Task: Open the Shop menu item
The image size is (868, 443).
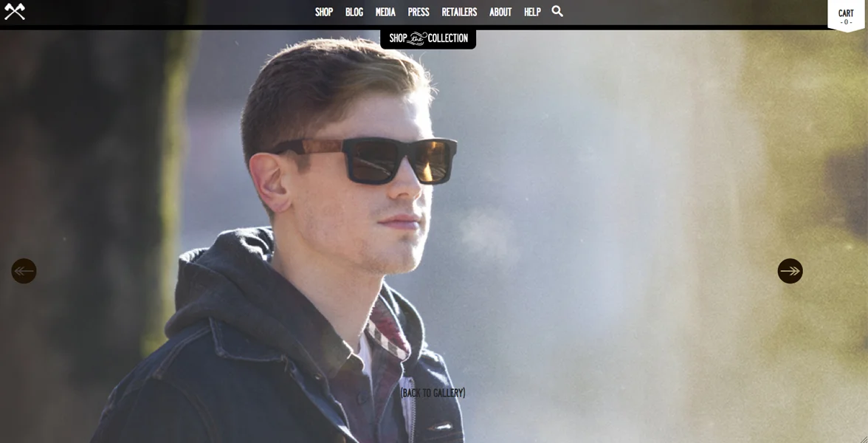Action: click(x=324, y=12)
